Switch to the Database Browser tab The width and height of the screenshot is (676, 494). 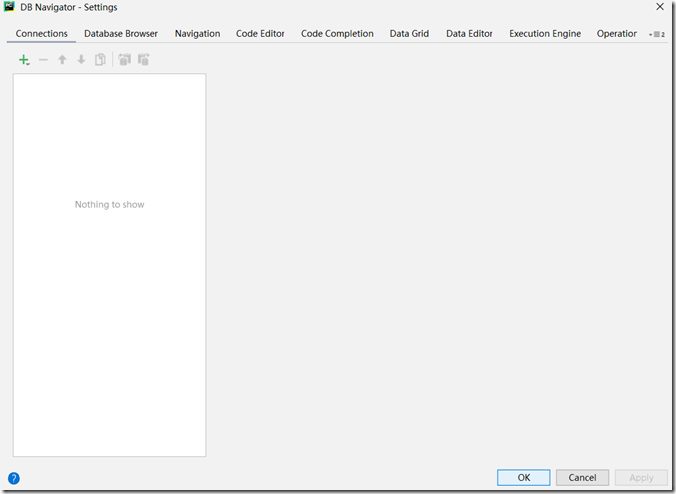(x=121, y=34)
